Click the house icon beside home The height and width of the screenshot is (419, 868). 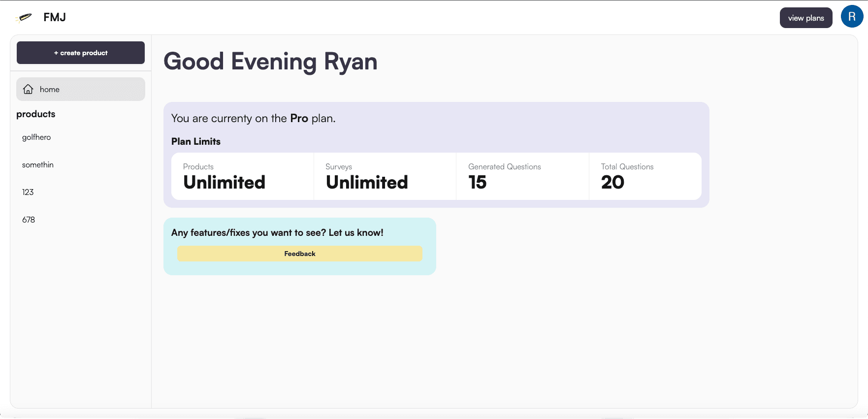pos(29,89)
